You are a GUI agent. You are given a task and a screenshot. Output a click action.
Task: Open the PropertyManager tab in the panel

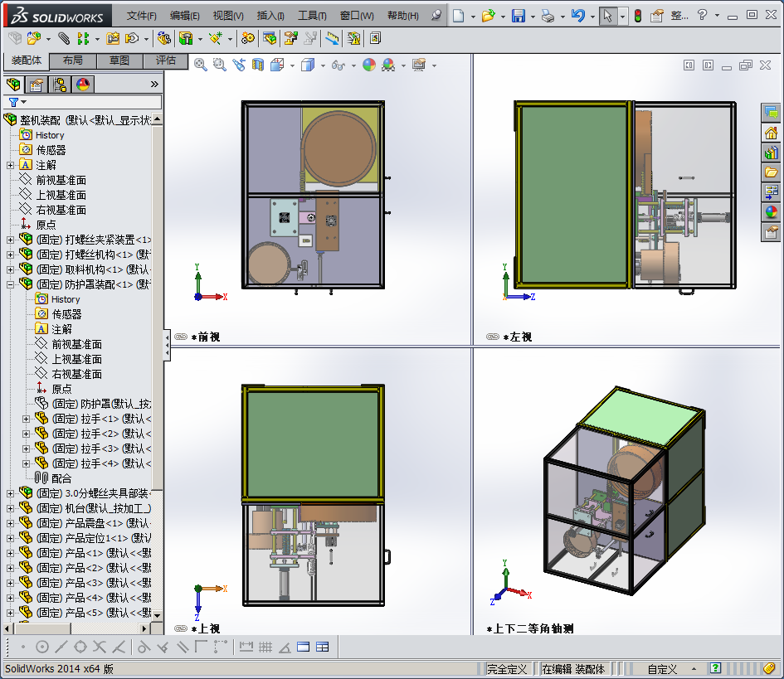(x=36, y=85)
